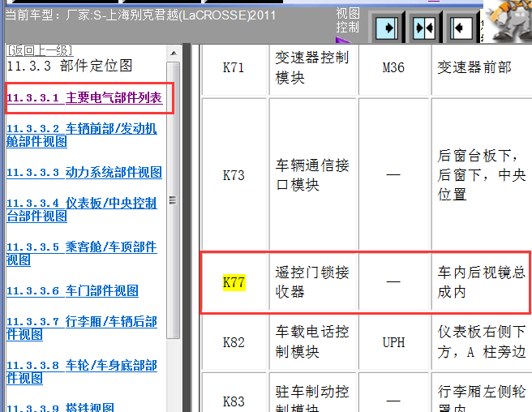This screenshot has width=532, height=412.
Task: Open 11.3.3.5 乘客舱/车顶部件视图
Action: [x=81, y=253]
